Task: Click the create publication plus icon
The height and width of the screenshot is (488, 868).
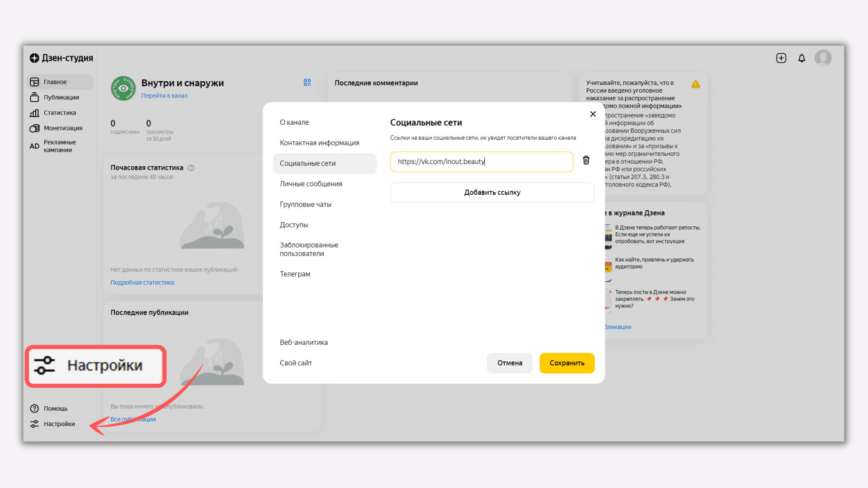Action: point(781,58)
